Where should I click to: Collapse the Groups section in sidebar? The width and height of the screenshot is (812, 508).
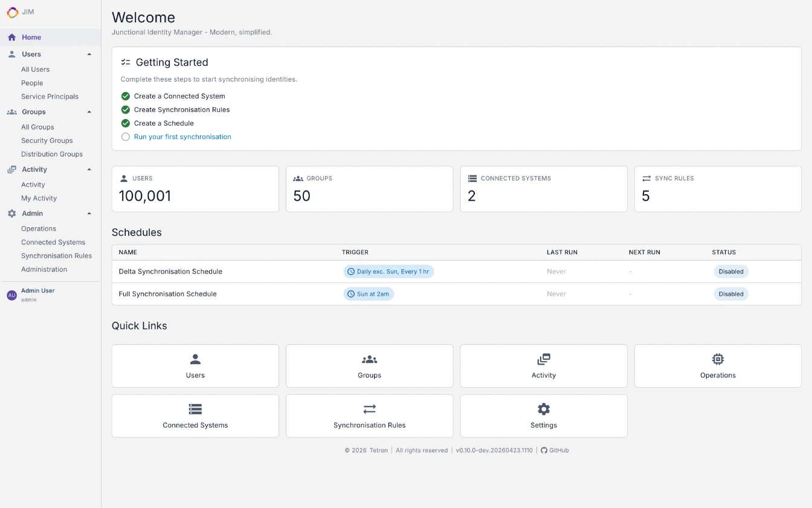pos(89,112)
